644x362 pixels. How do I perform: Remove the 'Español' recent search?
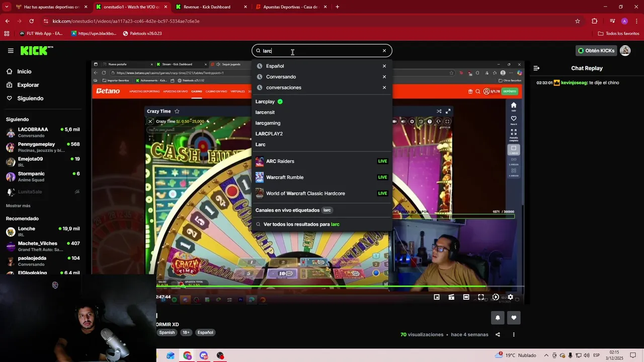coord(384,66)
